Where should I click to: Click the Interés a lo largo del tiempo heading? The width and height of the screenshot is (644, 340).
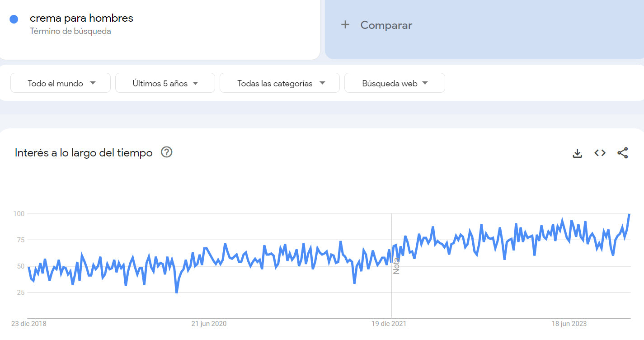click(x=84, y=153)
